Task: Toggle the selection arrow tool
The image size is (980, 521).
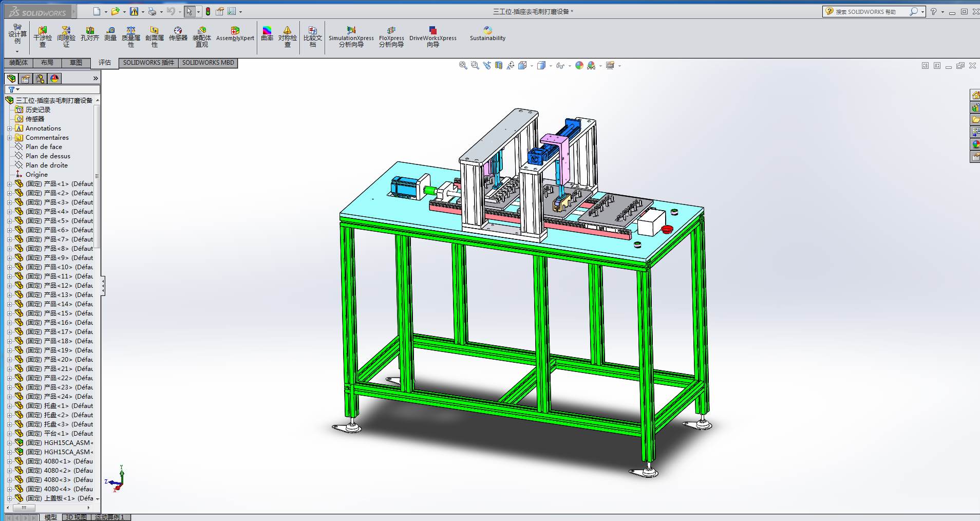Action: [x=189, y=11]
